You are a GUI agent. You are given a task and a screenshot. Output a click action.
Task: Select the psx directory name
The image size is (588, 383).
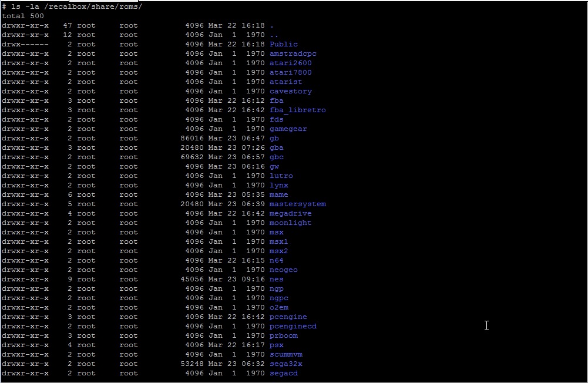pos(276,345)
